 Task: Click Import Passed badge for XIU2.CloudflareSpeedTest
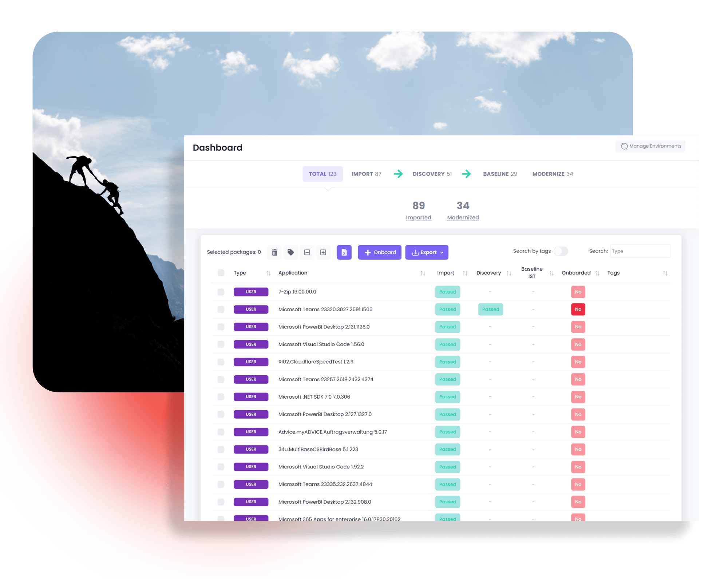coord(447,362)
